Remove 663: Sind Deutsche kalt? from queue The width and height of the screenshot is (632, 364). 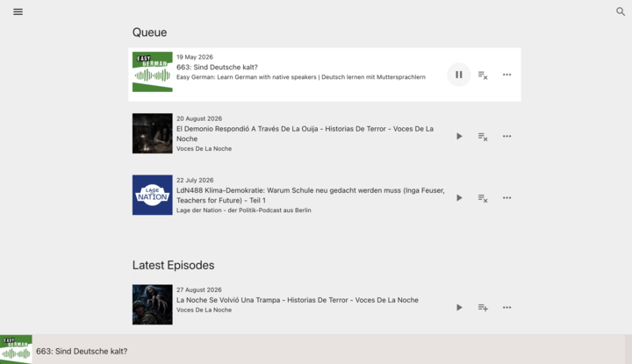click(483, 75)
